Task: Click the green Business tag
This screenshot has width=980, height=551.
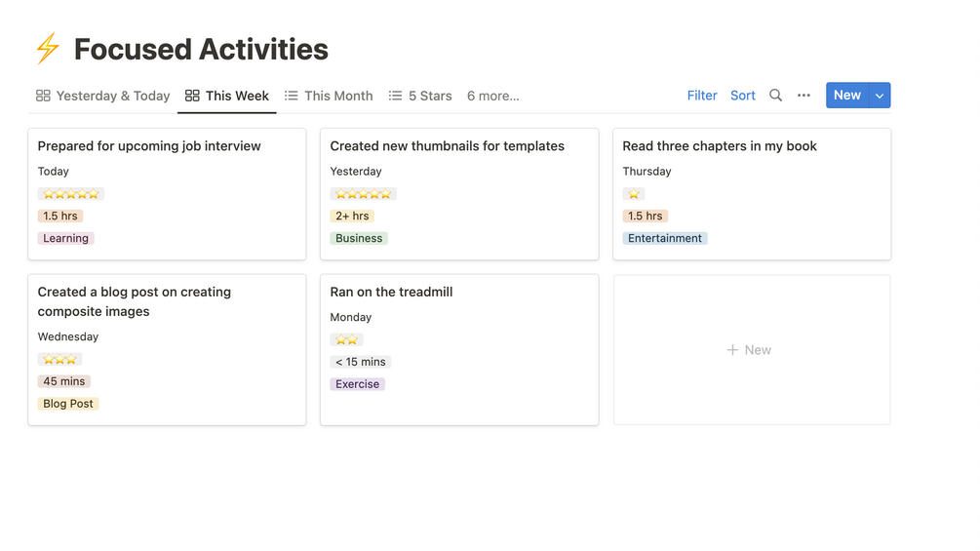Action: click(359, 238)
